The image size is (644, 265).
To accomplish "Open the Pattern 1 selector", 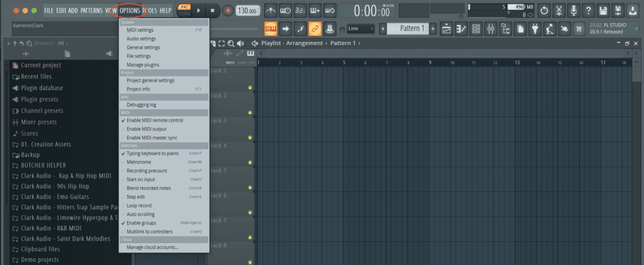I will (x=407, y=29).
